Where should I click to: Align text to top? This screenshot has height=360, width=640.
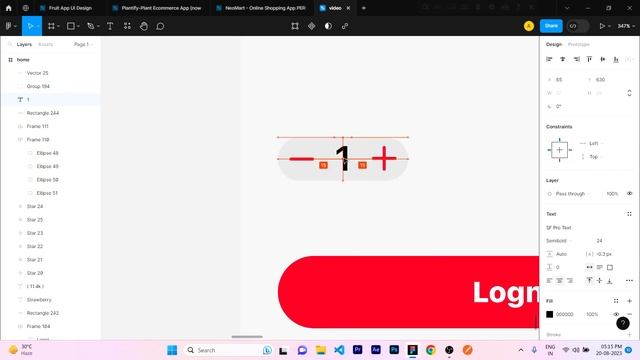(x=589, y=280)
